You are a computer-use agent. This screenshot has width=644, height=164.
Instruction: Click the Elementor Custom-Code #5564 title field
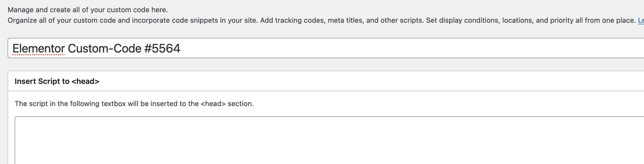click(x=326, y=48)
